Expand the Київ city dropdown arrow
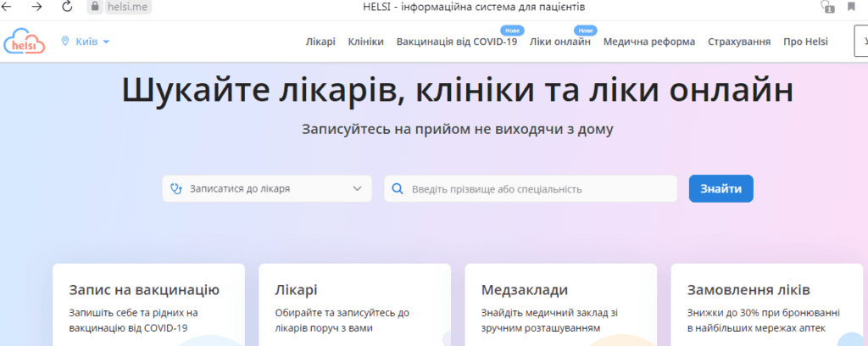 (106, 42)
